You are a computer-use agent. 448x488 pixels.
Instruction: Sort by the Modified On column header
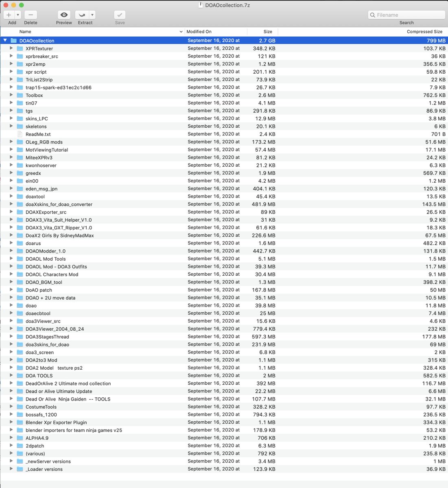(216, 32)
